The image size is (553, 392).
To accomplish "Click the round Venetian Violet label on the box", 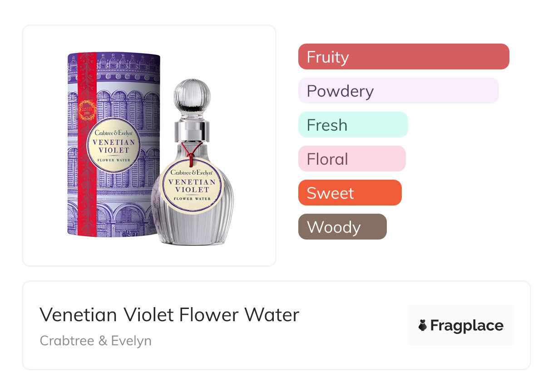I will point(114,146).
